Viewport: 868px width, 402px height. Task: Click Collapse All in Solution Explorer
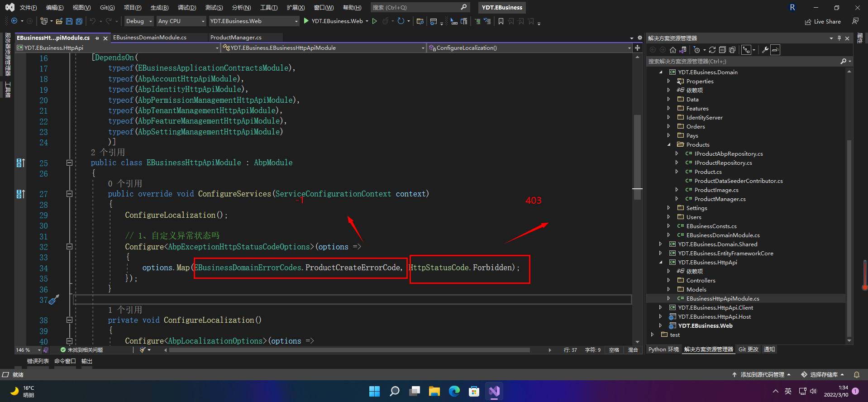[722, 50]
